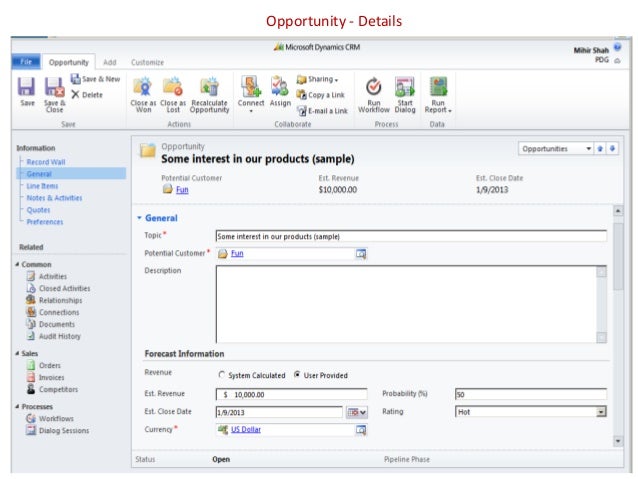Collapse ribbon using arrow near PDG

tap(617, 61)
